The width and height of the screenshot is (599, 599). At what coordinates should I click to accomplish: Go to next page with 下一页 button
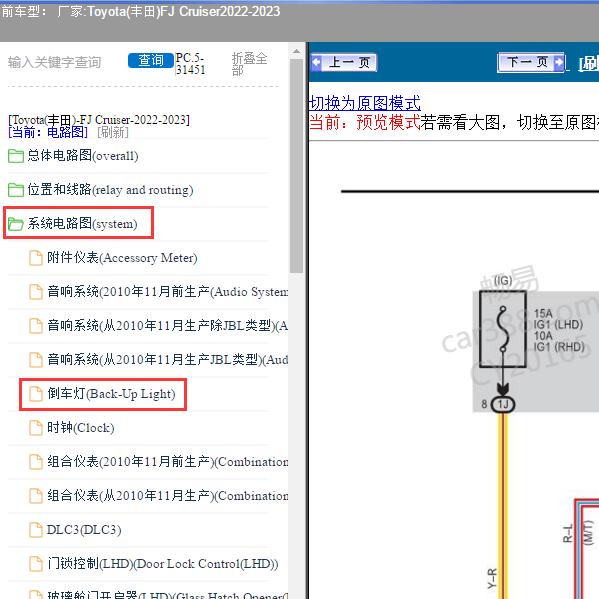click(531, 62)
